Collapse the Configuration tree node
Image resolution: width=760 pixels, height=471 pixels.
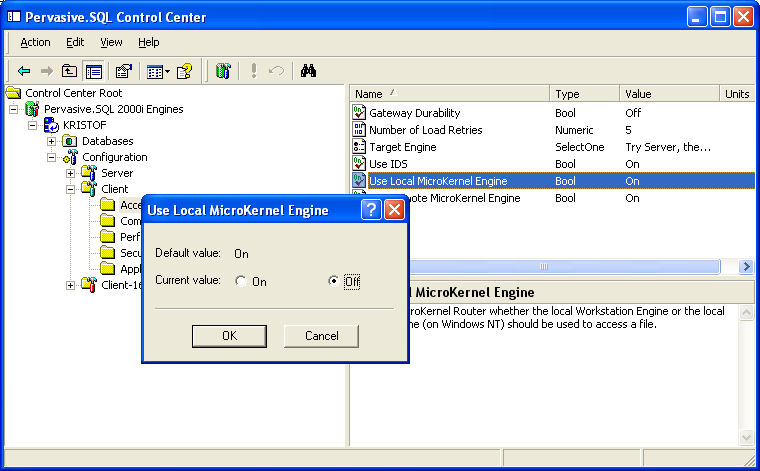point(51,157)
